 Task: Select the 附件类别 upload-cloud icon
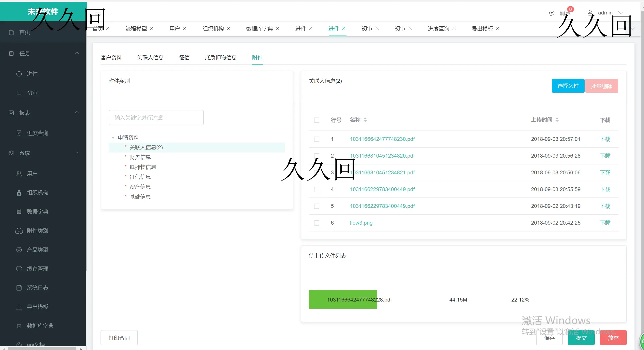pos(19,230)
